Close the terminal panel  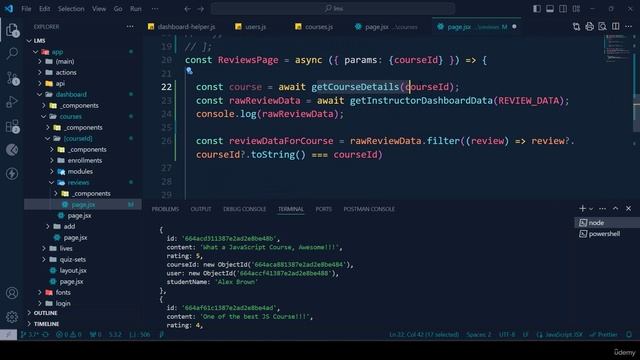pos(629,209)
